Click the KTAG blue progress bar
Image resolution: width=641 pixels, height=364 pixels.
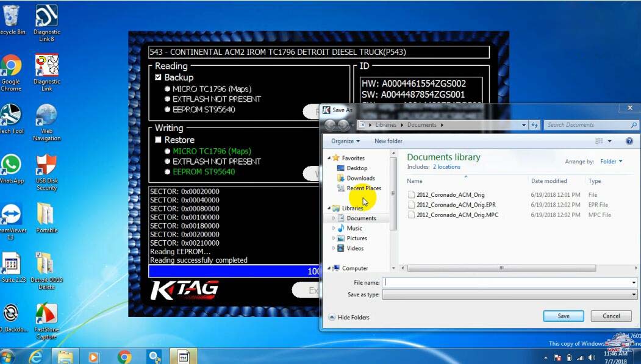(234, 271)
